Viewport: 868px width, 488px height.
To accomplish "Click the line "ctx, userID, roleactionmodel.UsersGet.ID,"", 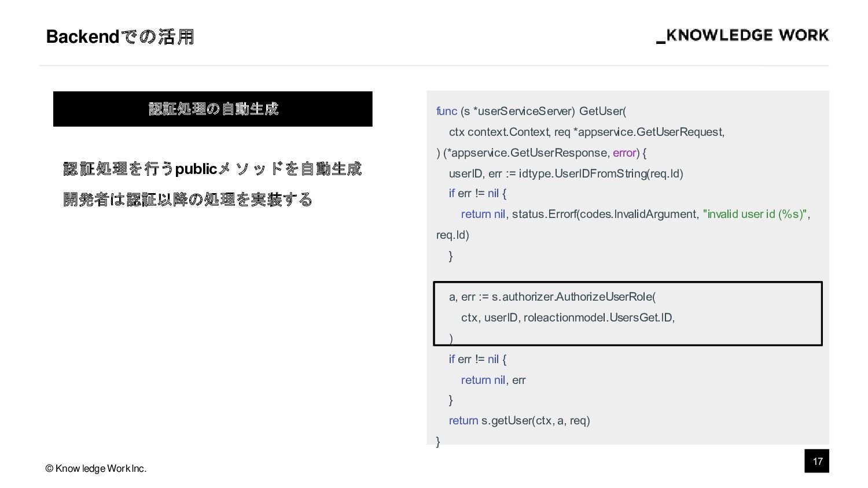I will 568,317.
